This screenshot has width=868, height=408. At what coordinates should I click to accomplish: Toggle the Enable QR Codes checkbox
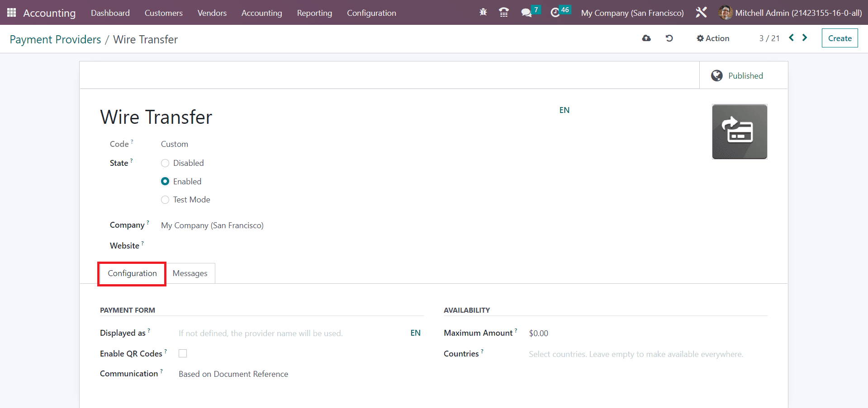183,353
